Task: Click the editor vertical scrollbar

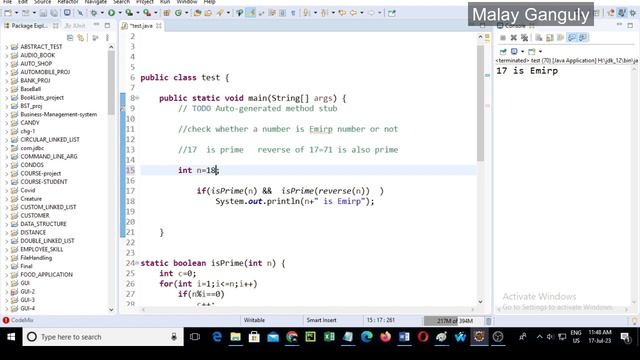Action: tap(480, 102)
